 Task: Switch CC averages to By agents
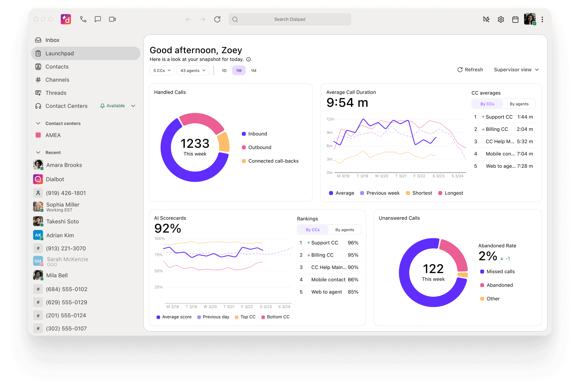519,104
